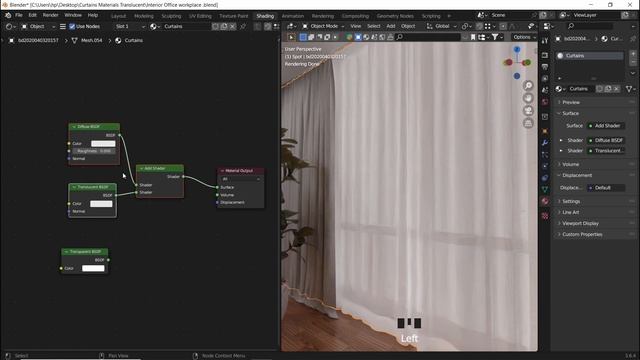640x360 pixels.
Task: Open the viewport Object menu
Action: [408, 26]
